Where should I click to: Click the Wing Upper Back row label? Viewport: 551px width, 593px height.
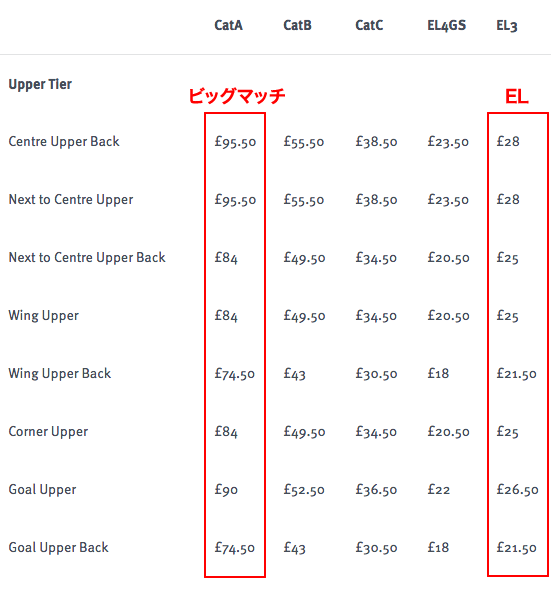pos(60,374)
